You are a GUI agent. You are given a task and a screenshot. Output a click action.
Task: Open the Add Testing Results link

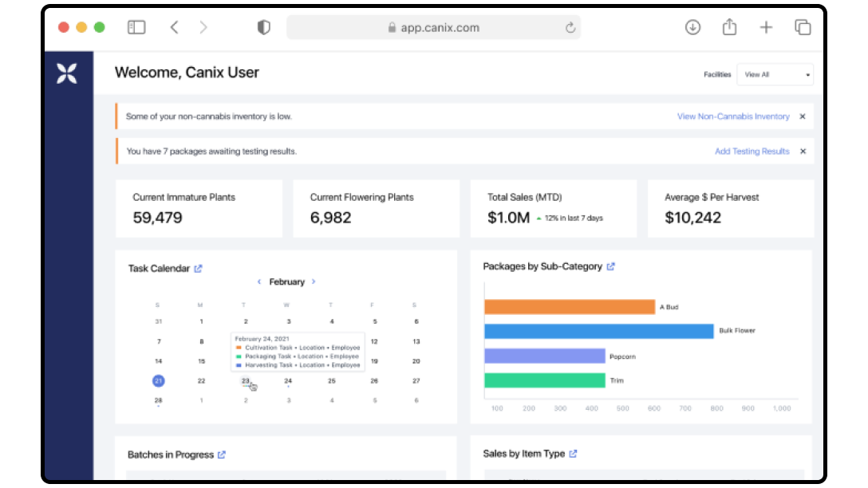pyautogui.click(x=752, y=151)
